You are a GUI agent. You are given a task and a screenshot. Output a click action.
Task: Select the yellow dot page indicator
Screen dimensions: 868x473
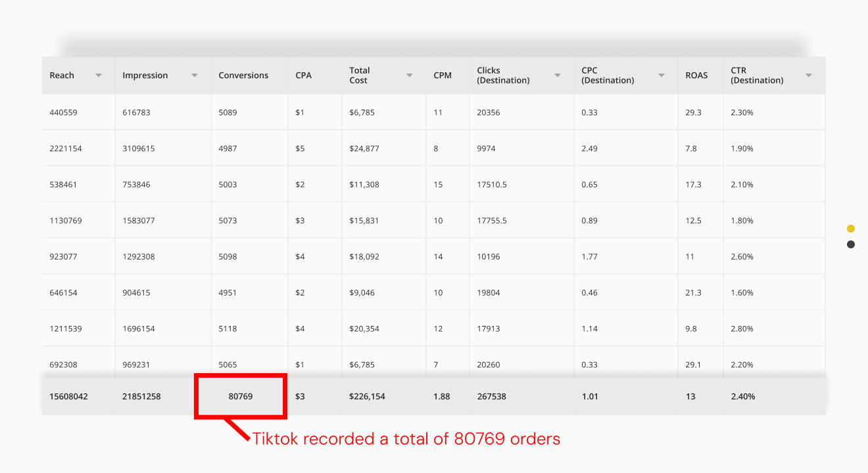click(851, 229)
